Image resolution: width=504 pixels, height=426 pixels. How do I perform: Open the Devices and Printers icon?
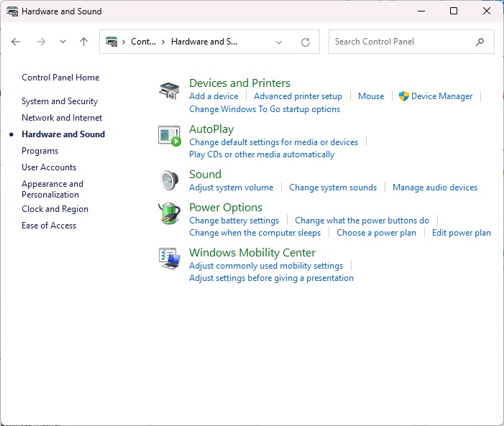tap(169, 91)
